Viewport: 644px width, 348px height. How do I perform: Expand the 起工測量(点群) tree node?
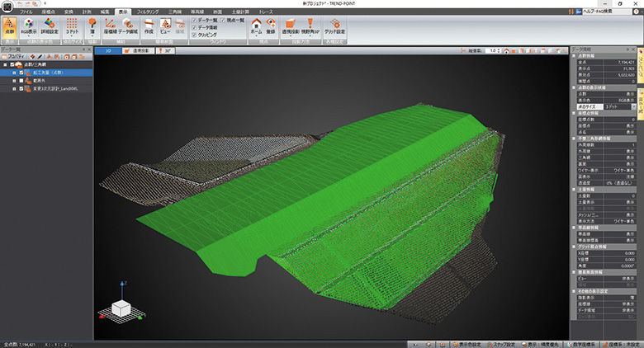pyautogui.click(x=14, y=73)
